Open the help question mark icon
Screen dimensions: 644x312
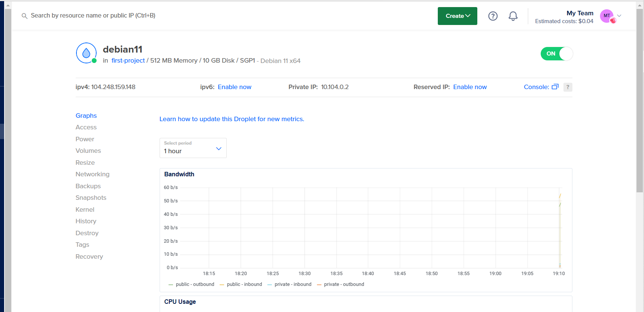[x=493, y=16]
